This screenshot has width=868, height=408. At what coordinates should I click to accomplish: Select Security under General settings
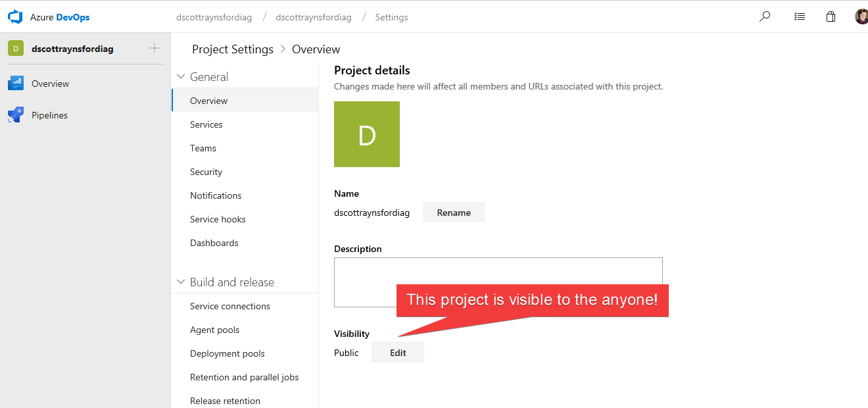click(206, 172)
